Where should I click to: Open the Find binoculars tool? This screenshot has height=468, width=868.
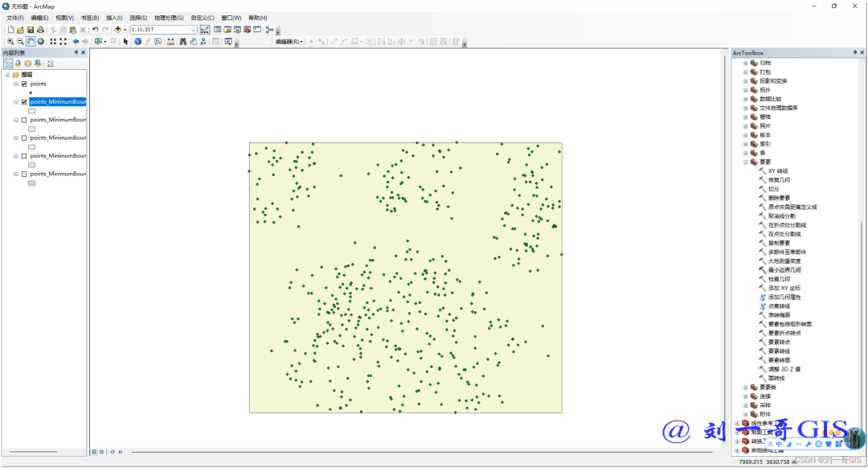coord(182,42)
